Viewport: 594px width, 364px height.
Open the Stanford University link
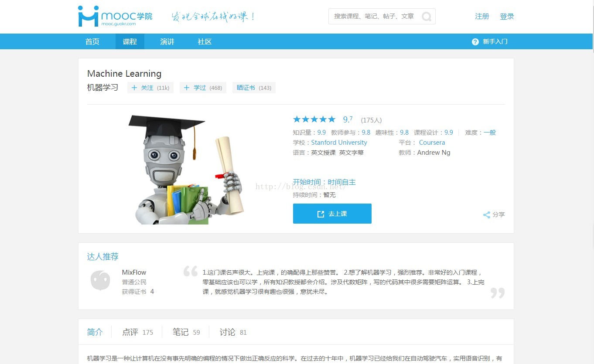339,143
